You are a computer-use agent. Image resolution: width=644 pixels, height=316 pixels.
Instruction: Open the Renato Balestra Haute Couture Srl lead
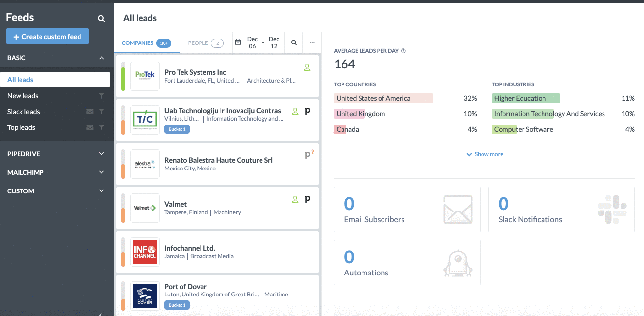[x=218, y=164]
